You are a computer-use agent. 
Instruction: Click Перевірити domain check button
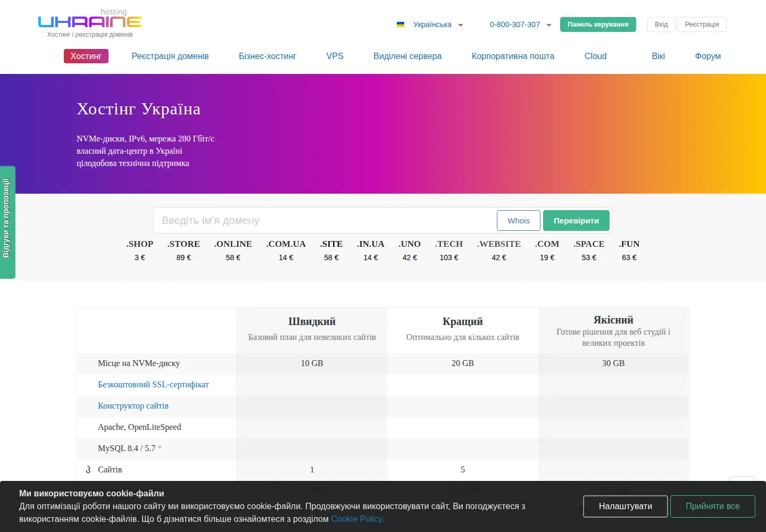click(x=576, y=220)
